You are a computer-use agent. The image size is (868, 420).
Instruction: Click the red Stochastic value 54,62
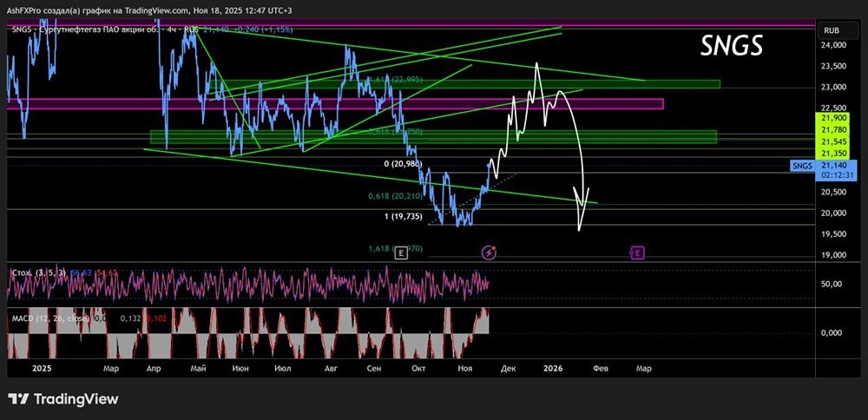click(x=106, y=272)
